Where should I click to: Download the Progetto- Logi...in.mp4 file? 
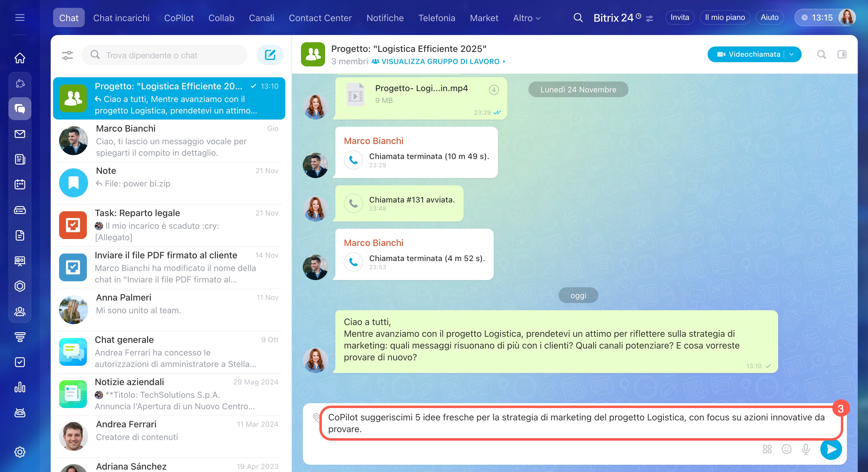click(x=494, y=90)
